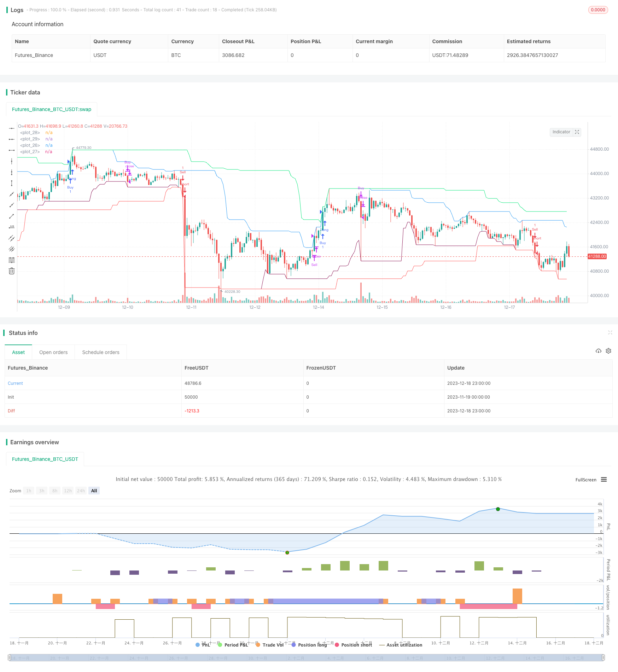Open the Status info settings gear
Image resolution: width=618 pixels, height=672 pixels.
608,351
